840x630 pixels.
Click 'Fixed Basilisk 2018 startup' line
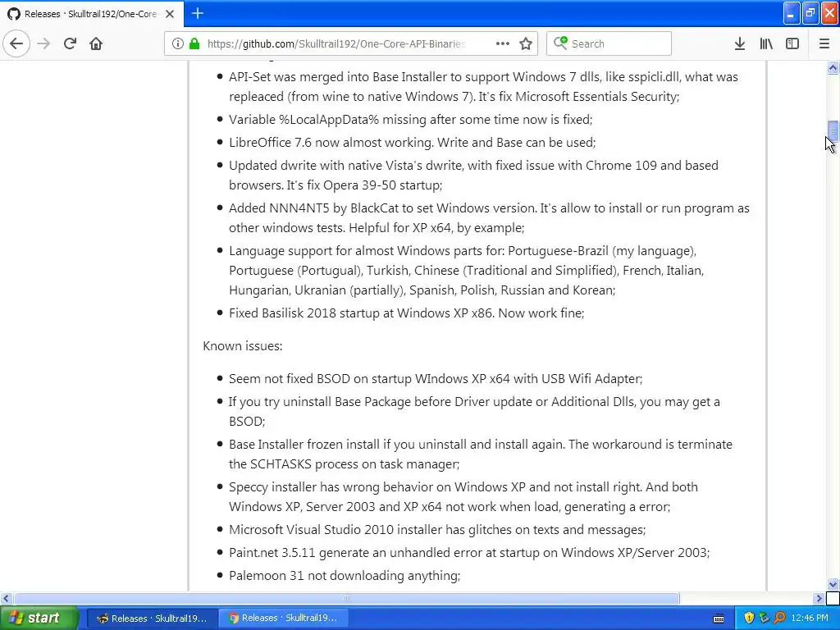(406, 313)
